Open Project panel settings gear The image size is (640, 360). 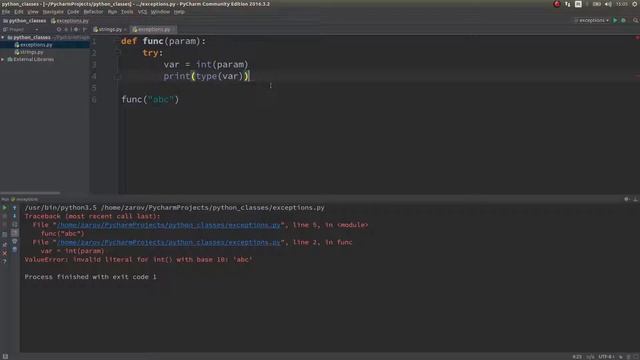click(x=76, y=29)
